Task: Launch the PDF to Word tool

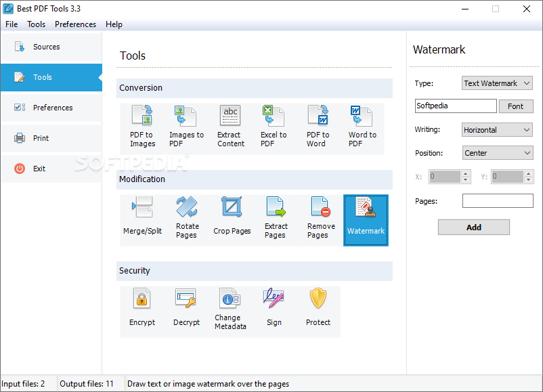Action: (x=318, y=129)
